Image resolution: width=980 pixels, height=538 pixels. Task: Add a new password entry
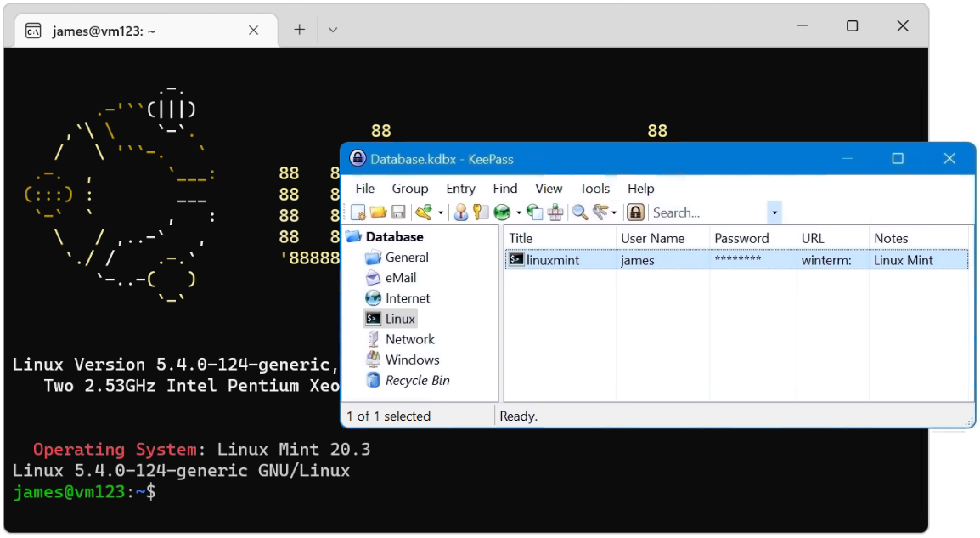(x=423, y=212)
